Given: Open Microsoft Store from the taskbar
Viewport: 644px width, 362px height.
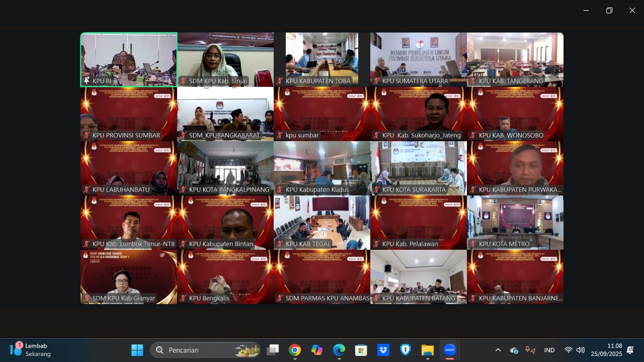Looking at the screenshot, I should coord(361,350).
